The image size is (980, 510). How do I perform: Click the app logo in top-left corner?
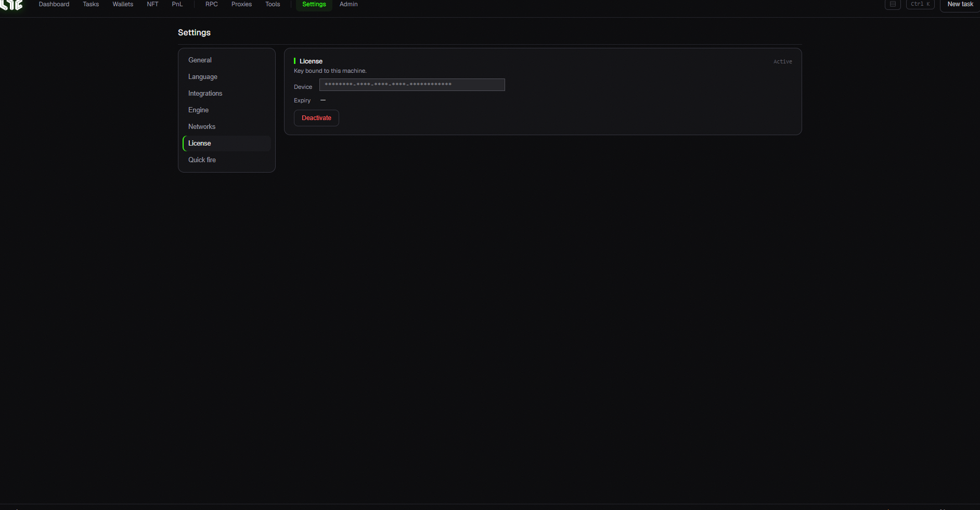click(x=11, y=5)
